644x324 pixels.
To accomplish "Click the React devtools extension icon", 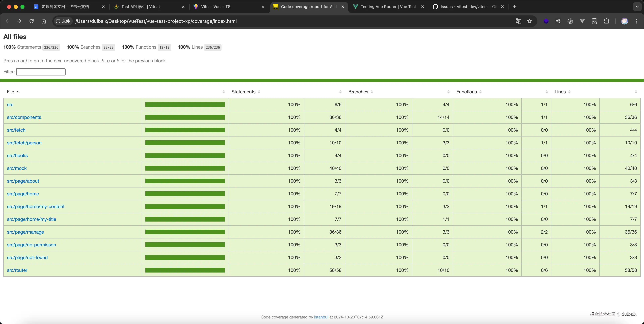I will coord(558,21).
